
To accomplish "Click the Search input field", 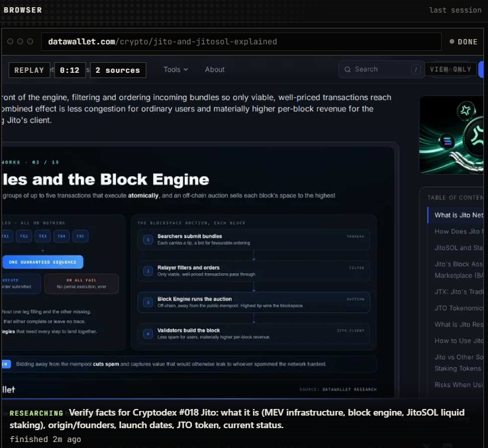I will (381, 69).
